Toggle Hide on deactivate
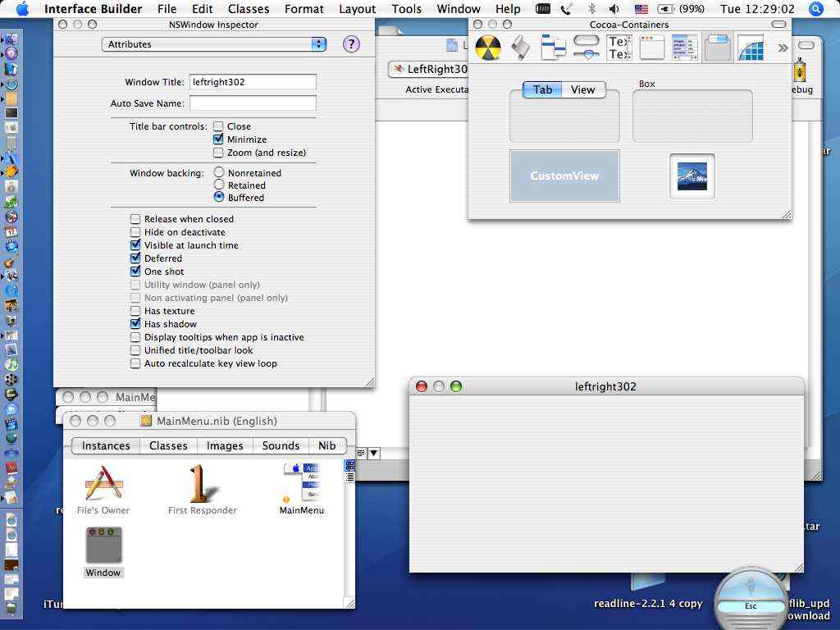This screenshot has width=840, height=630. click(x=135, y=232)
